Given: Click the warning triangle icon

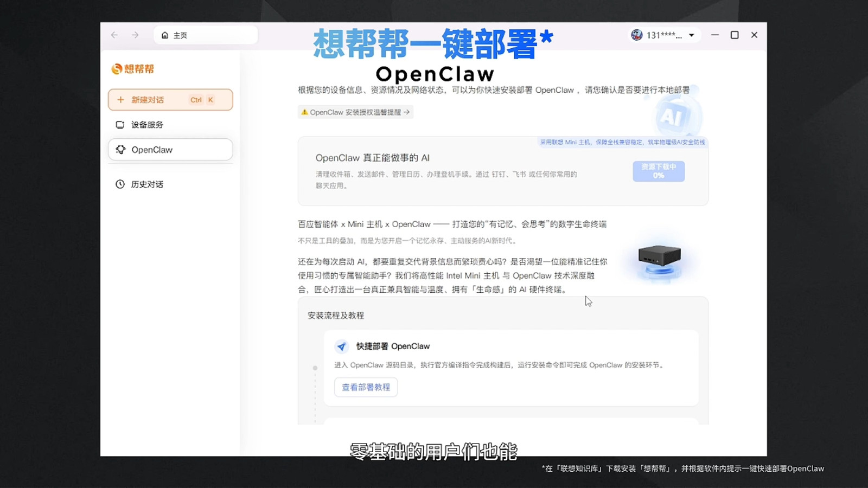Looking at the screenshot, I should coord(304,112).
